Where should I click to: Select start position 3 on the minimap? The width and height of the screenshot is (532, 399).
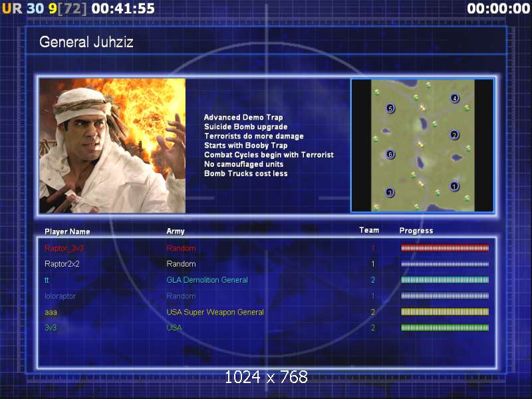pyautogui.click(x=390, y=193)
